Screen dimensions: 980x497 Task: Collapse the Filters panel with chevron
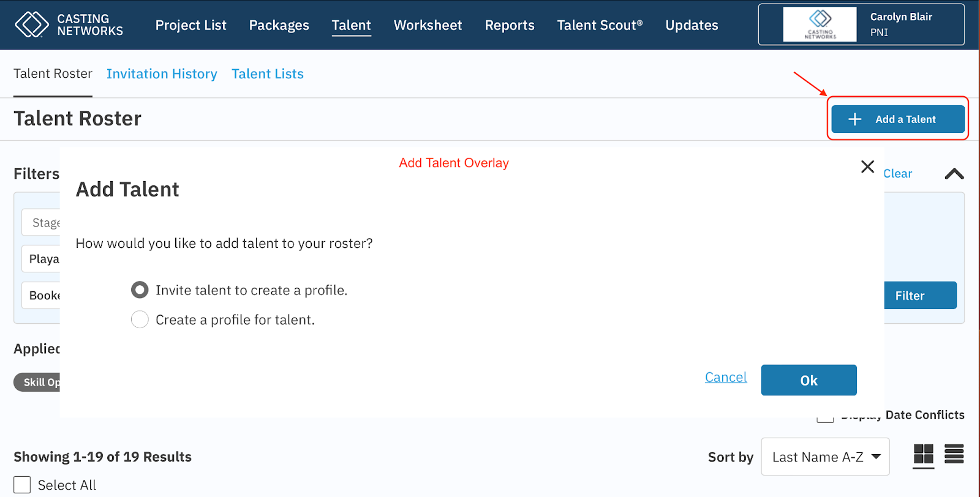click(x=954, y=174)
